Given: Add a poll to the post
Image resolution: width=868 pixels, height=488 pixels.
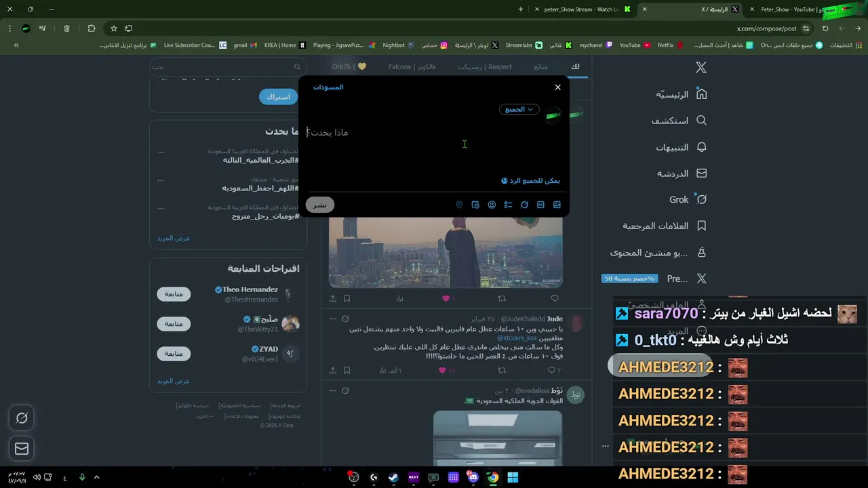Looking at the screenshot, I should click(x=508, y=205).
